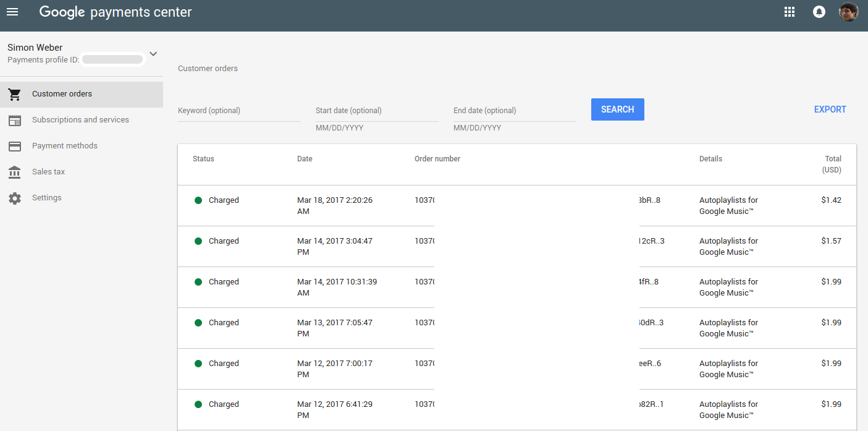Click the $1.42 total amount
The image size is (868, 431).
(831, 200)
